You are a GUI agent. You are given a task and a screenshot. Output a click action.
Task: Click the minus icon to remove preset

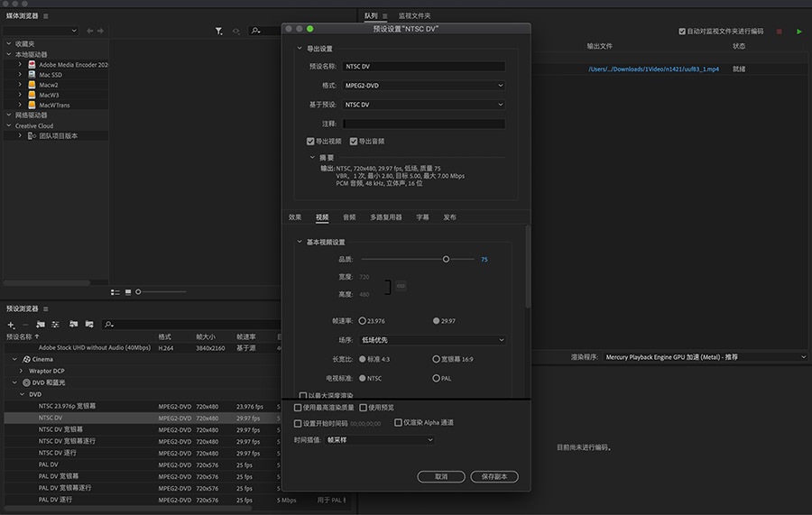coord(25,325)
